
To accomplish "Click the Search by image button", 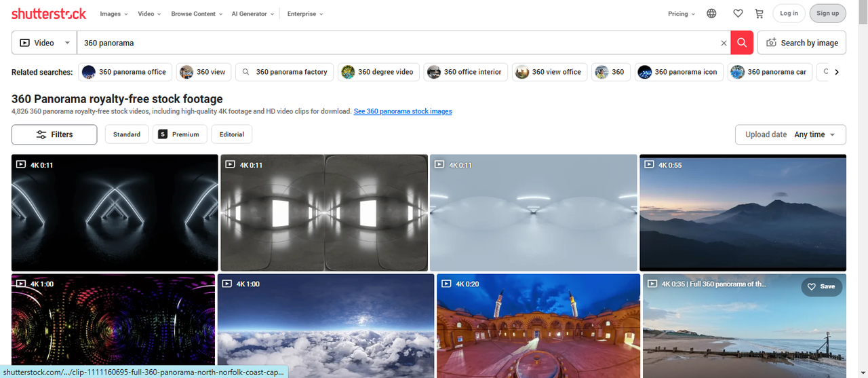I will tap(802, 43).
